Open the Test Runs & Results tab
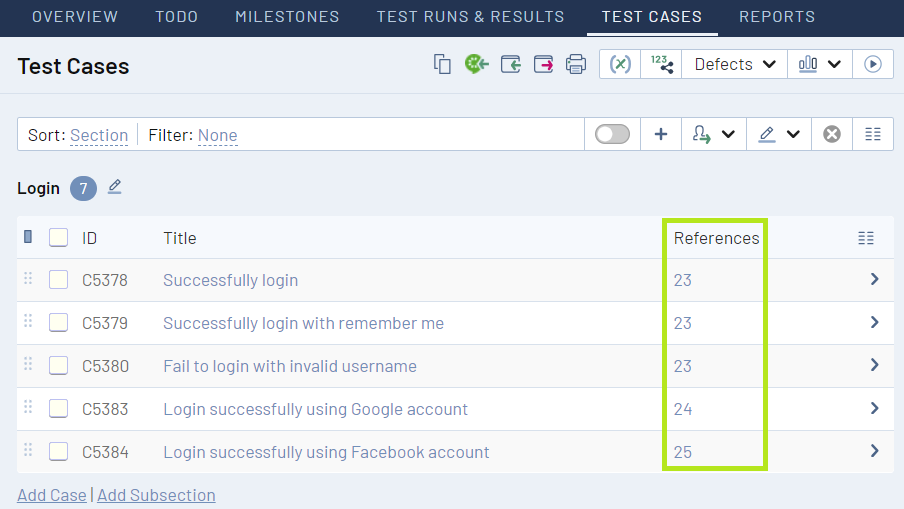The width and height of the screenshot is (904, 509). 470,17
